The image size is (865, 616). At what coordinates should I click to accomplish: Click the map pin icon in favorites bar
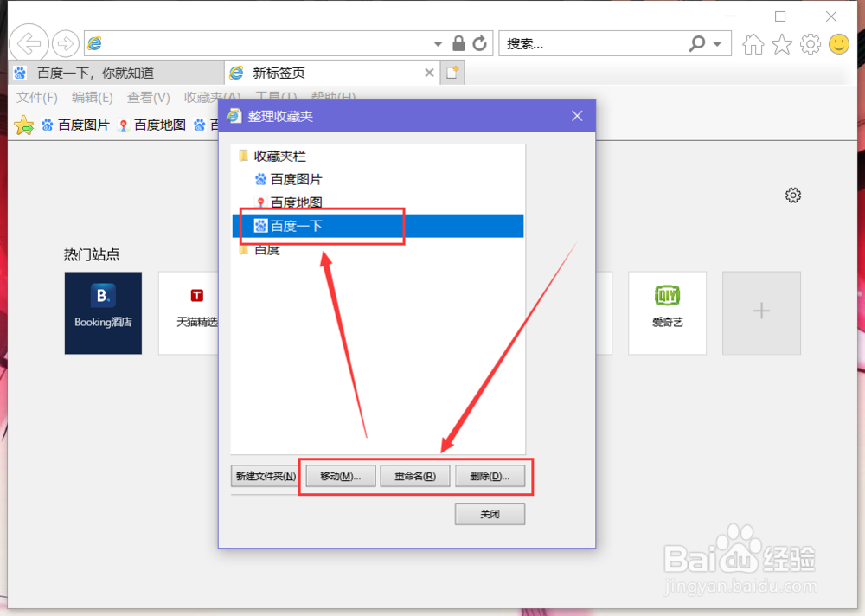coord(124,125)
